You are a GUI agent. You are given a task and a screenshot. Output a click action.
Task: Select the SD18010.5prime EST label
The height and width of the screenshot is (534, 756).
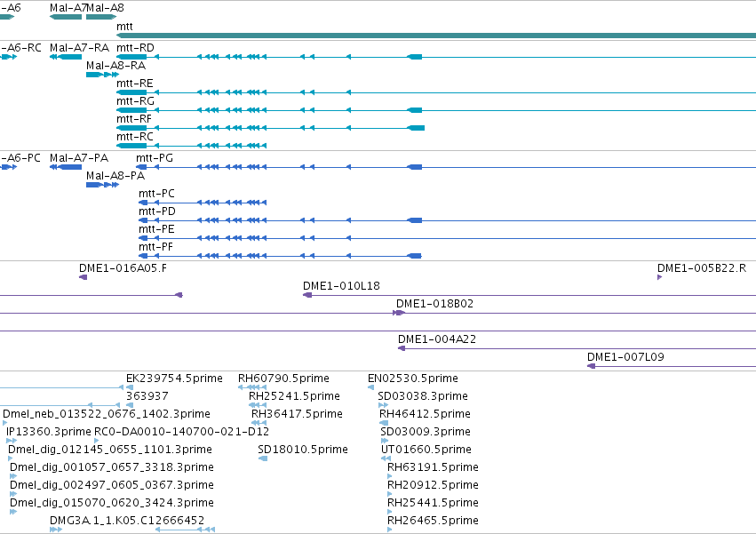303,450
